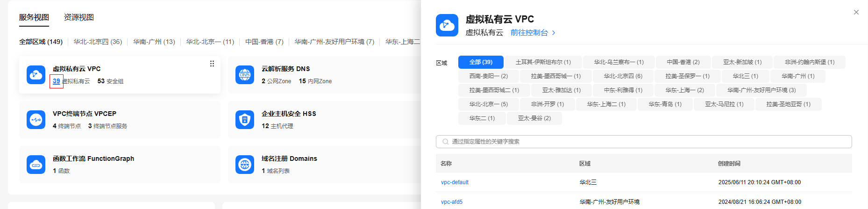Screen dimensions: 868x209
Task: Filter by 华东二 (1) region
Action: point(482,118)
